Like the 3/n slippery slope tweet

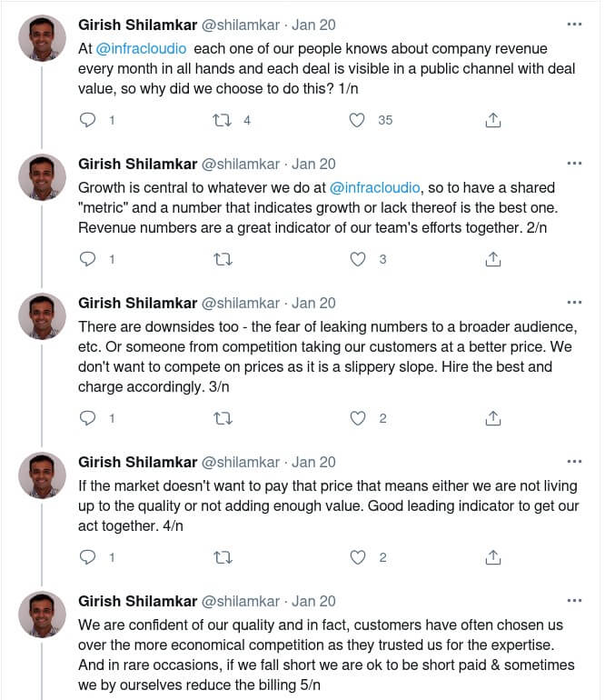pos(357,418)
